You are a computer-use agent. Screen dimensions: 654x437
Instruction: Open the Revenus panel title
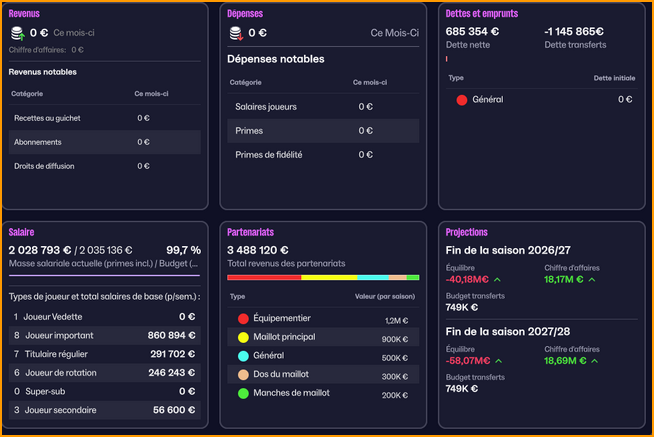click(24, 14)
